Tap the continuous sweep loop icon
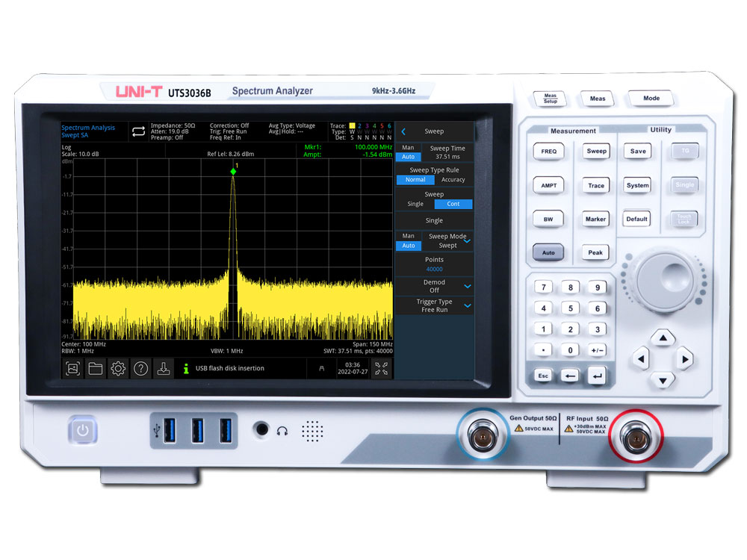747x560 pixels. (138, 131)
